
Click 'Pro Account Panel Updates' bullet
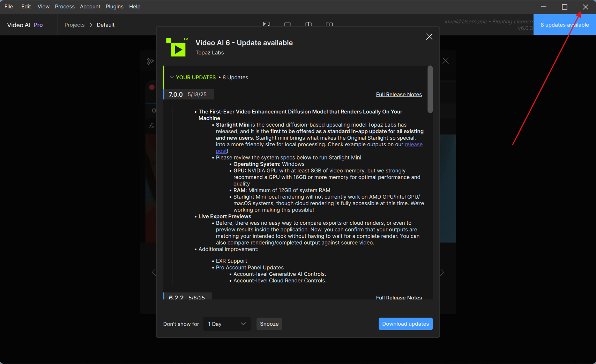250,268
